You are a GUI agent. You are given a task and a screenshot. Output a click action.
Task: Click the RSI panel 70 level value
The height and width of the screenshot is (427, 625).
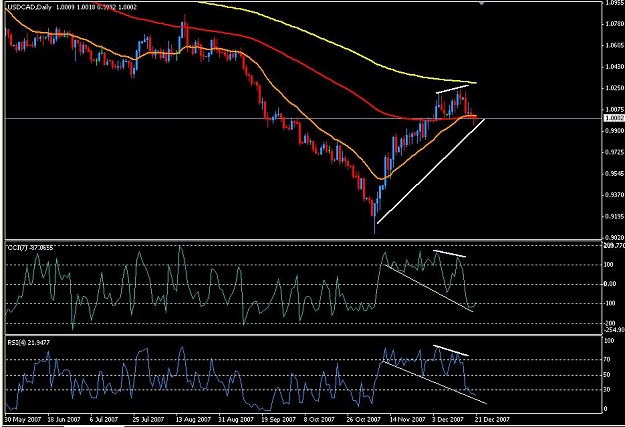(x=608, y=360)
